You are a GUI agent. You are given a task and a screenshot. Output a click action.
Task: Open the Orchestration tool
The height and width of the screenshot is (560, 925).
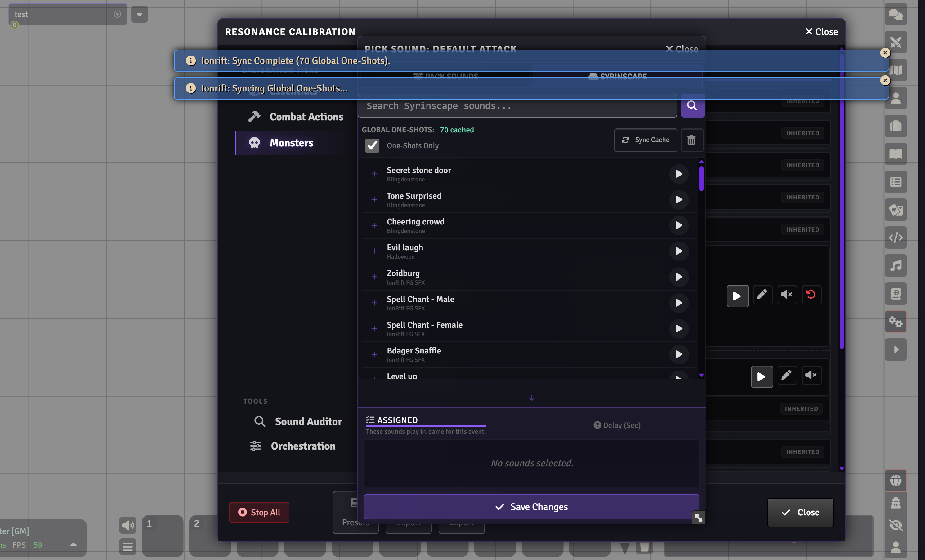[x=293, y=446]
